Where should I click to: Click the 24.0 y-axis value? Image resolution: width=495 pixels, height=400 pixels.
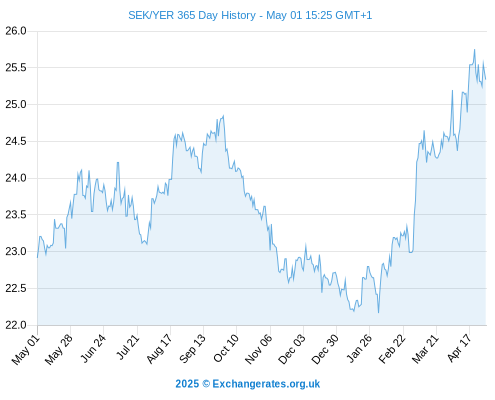[16, 178]
